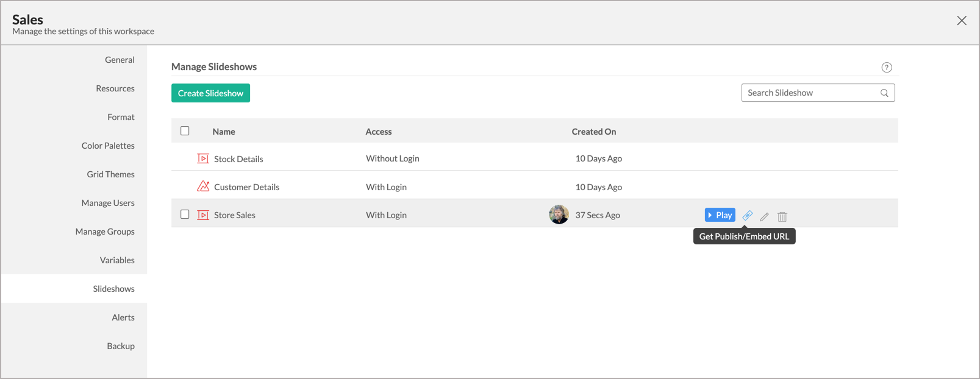Click 'With Login' access for Customer Details

pyautogui.click(x=386, y=187)
